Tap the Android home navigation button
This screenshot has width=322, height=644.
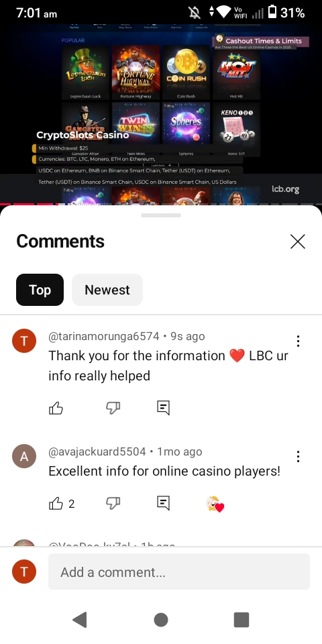click(160, 620)
